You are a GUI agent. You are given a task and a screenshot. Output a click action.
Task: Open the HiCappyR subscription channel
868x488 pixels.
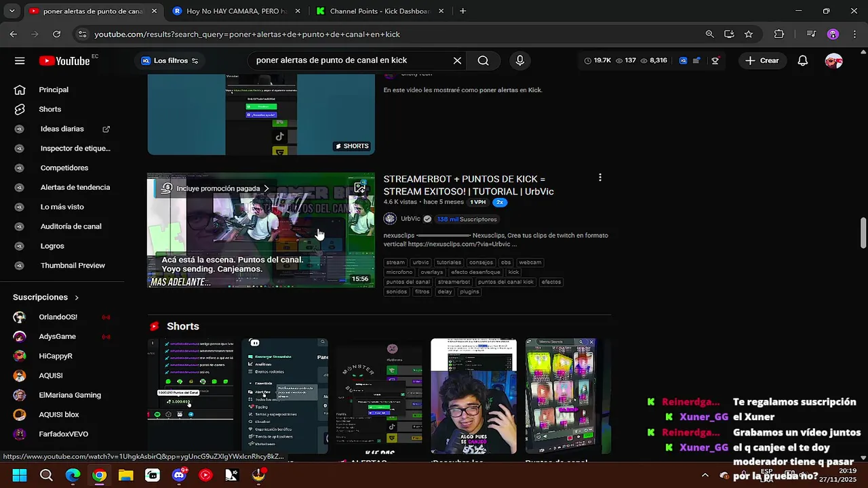tap(55, 356)
